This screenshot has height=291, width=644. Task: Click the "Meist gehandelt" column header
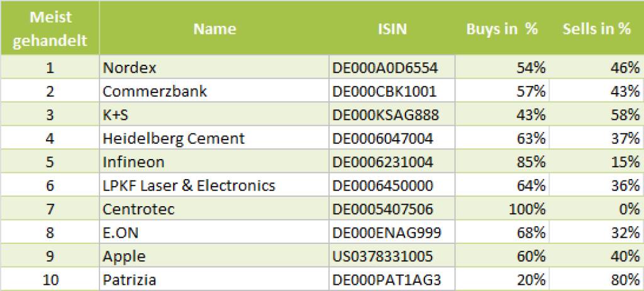pos(50,29)
